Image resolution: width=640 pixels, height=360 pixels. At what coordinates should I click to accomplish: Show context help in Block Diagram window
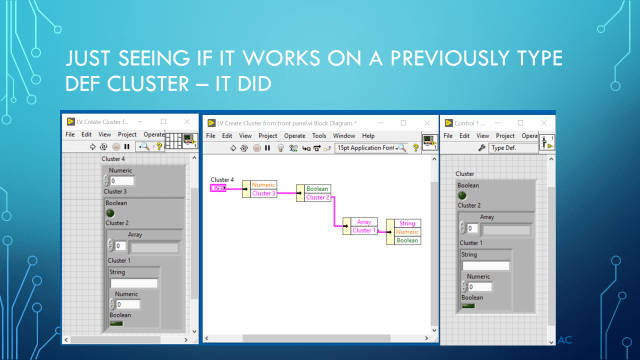416,148
